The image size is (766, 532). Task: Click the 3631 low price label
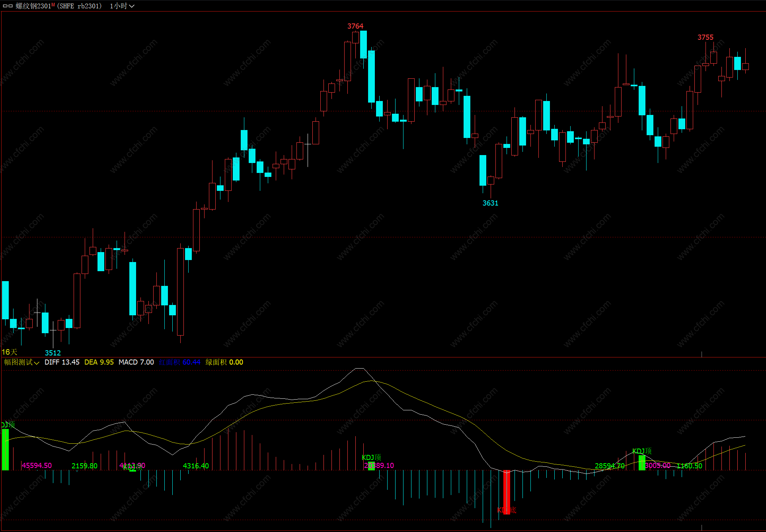490,203
